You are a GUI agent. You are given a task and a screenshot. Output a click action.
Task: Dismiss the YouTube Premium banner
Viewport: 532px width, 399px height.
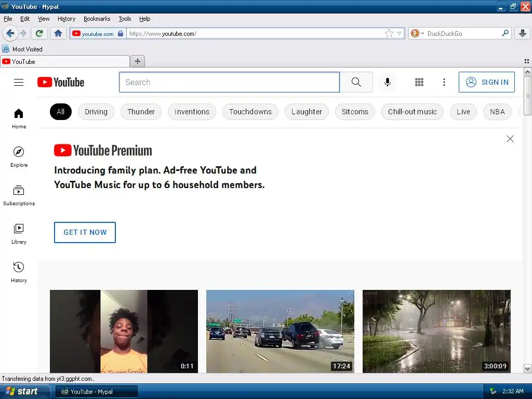510,139
